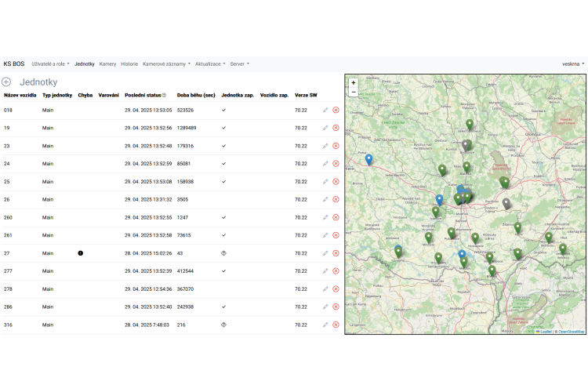The image size is (588, 392).
Task: Delete unit 19 with red X
Action: (x=336, y=128)
